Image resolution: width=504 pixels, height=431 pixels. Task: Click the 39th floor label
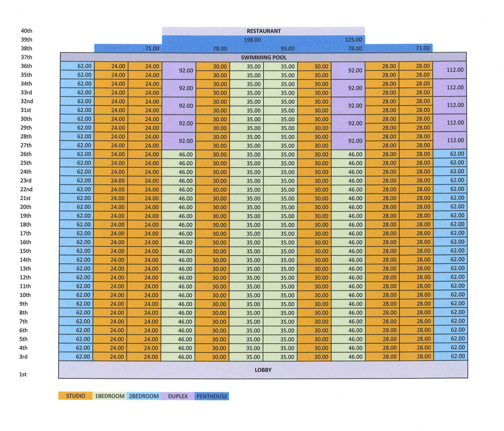26,39
